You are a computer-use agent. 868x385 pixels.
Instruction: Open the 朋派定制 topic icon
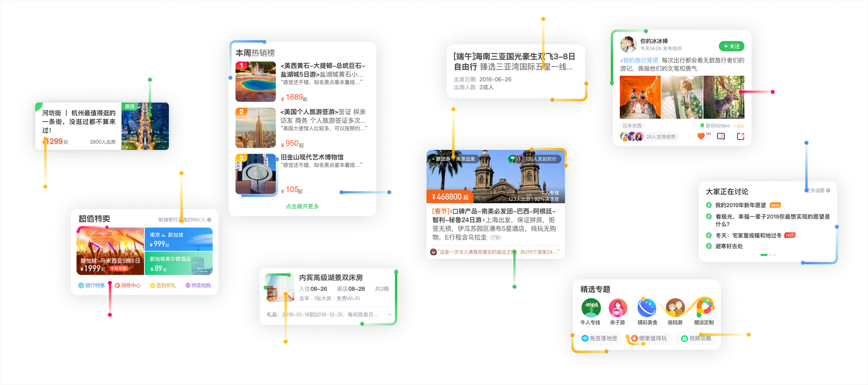[704, 308]
